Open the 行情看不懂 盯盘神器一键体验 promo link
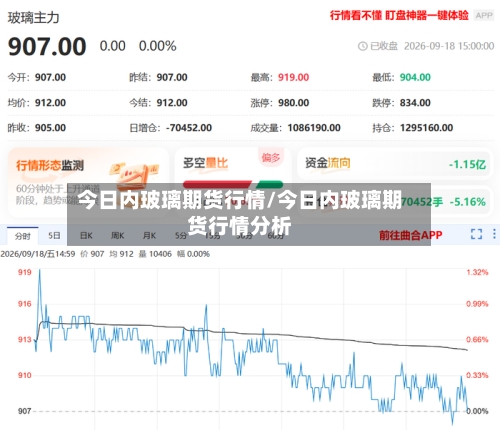The image size is (500, 430). pos(399,15)
